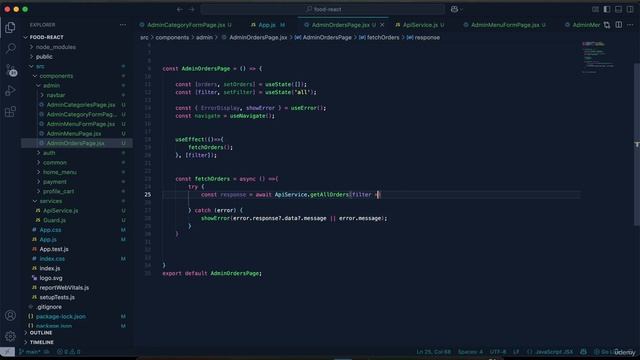Open the problems errors and warnings indicator
The height and width of the screenshot is (360, 640).
click(x=69, y=351)
